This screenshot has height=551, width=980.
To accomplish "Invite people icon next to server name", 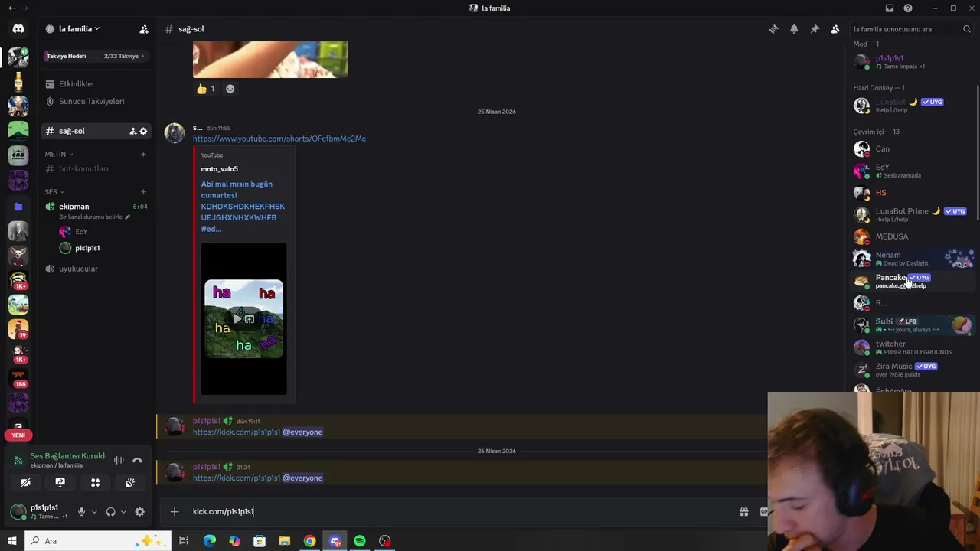I will point(144,29).
